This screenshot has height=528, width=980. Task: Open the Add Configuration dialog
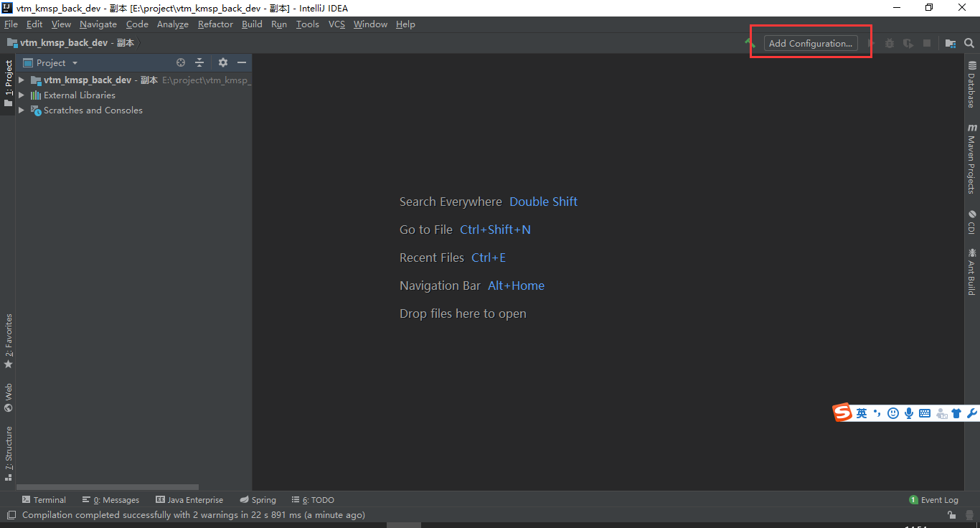811,43
